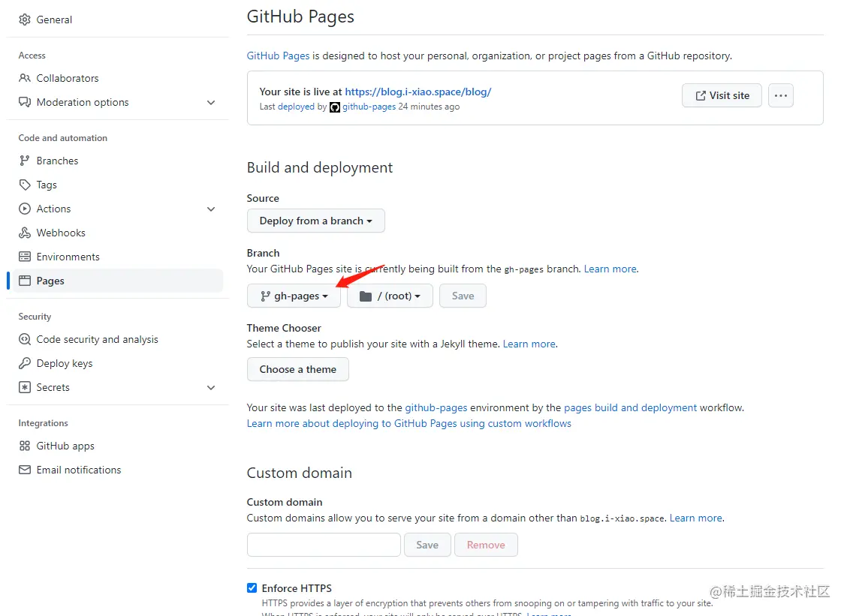This screenshot has height=616, width=847.
Task: Click the branch icon in gh-pages selector
Action: click(264, 296)
